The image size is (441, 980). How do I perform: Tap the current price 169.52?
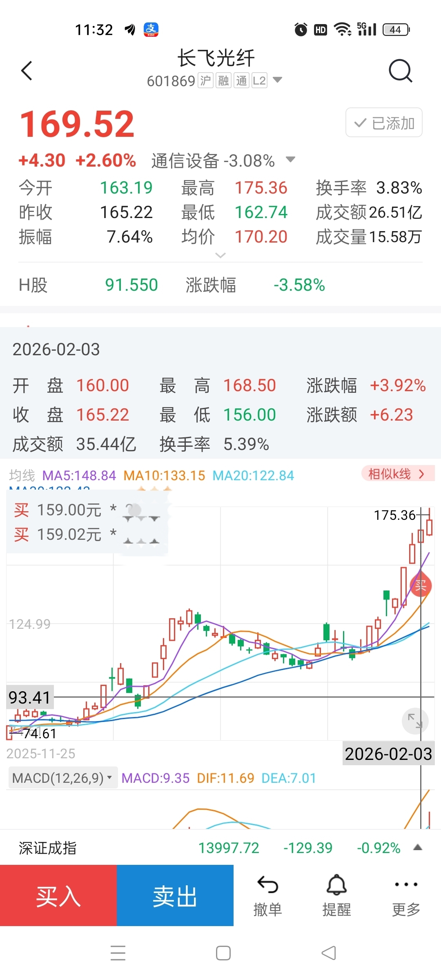[x=77, y=124]
